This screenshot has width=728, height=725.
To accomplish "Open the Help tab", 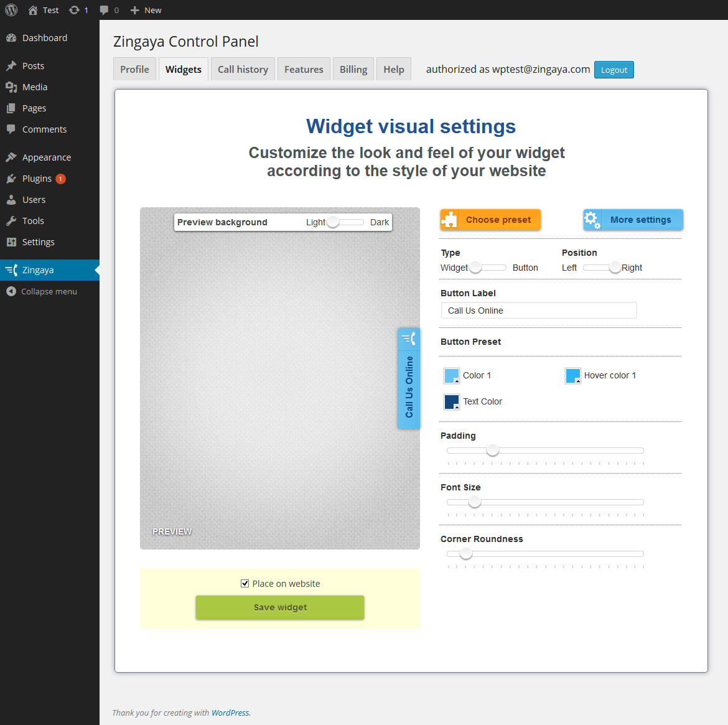I will [x=394, y=69].
